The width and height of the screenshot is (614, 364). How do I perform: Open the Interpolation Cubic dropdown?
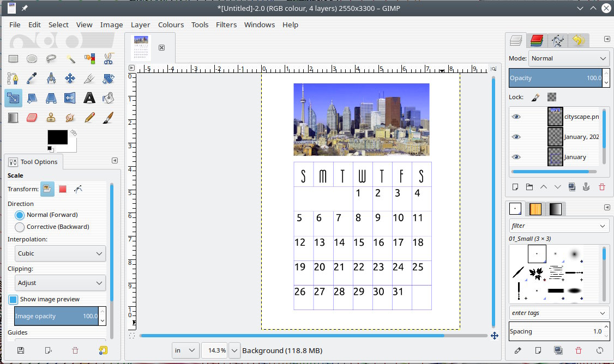click(x=60, y=253)
